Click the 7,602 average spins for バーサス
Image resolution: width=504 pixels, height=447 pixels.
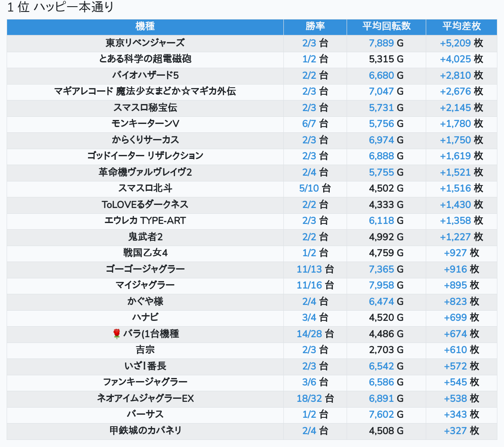tap(381, 414)
